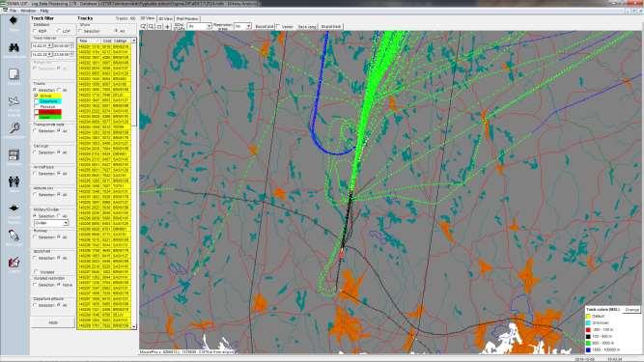The width and height of the screenshot is (644, 362).
Task: Click the crosshair center icon above the map
Action: pos(168,27)
